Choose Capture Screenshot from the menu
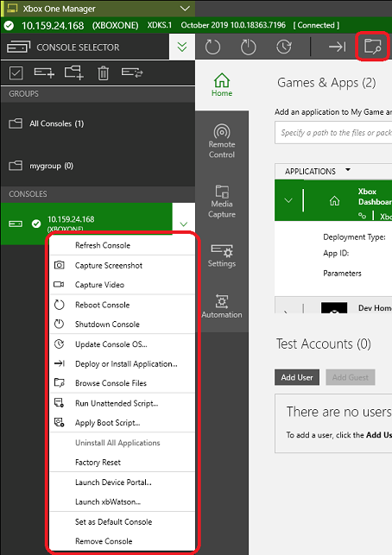This screenshot has width=392, height=555. coord(122,266)
